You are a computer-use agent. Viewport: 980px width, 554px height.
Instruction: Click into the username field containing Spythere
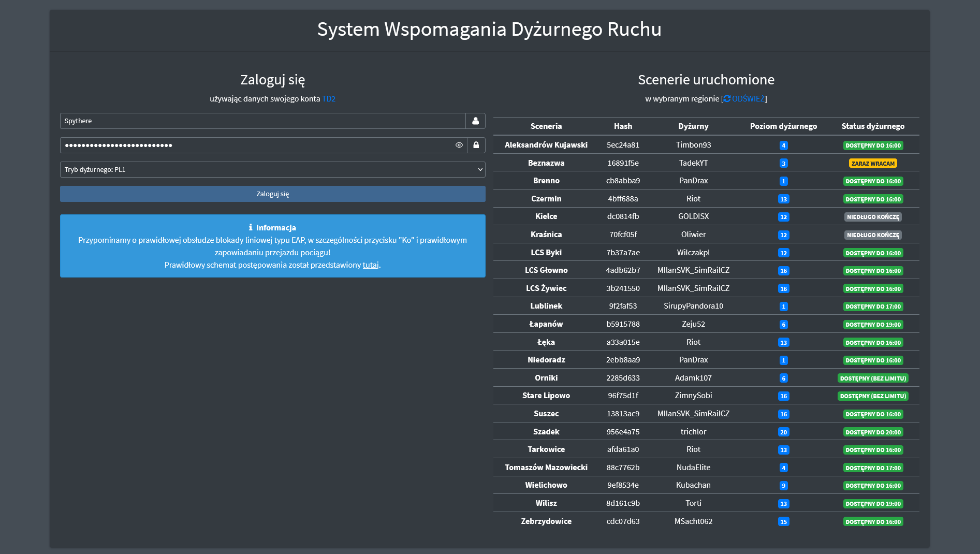(x=262, y=121)
